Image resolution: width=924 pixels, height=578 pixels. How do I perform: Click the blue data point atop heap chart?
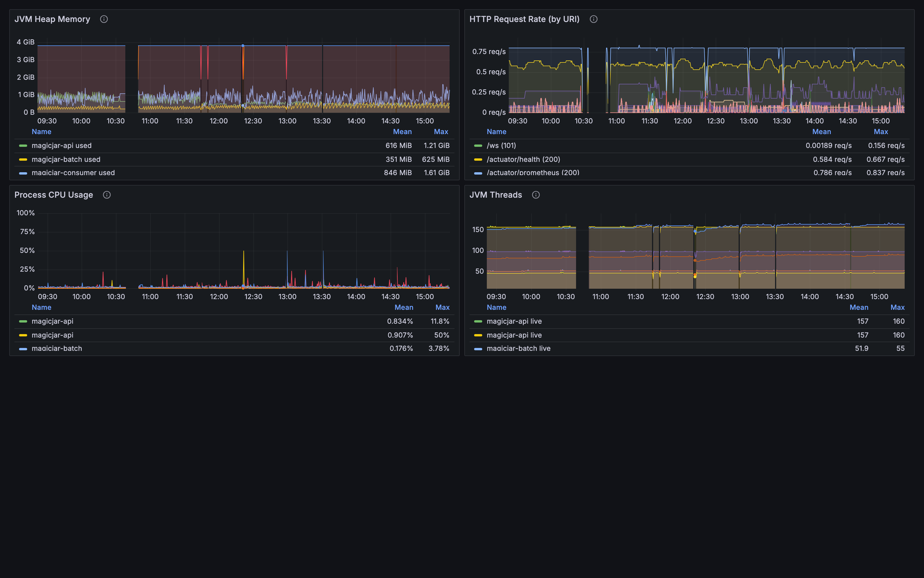pos(243,45)
